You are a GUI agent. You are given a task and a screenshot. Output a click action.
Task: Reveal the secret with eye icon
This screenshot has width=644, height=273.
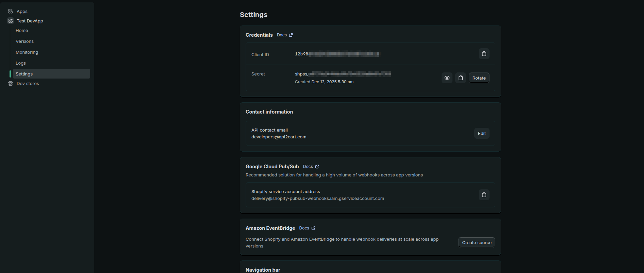pyautogui.click(x=447, y=78)
